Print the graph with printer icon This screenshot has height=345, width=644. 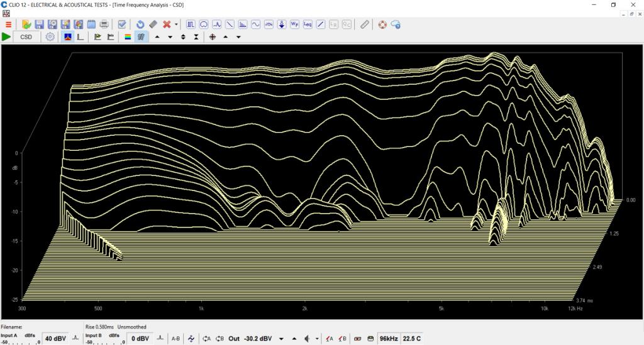(x=104, y=25)
